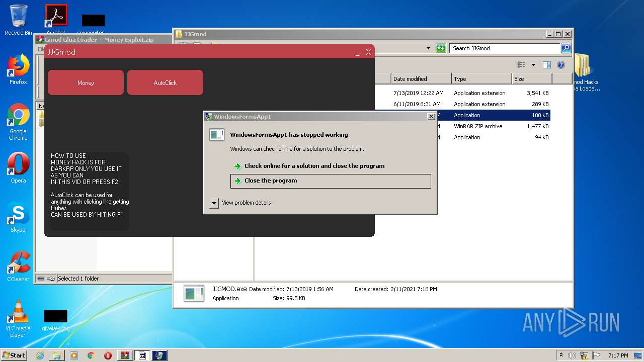Open Explorer help icon
This screenshot has width=644, height=362.
pyautogui.click(x=561, y=65)
